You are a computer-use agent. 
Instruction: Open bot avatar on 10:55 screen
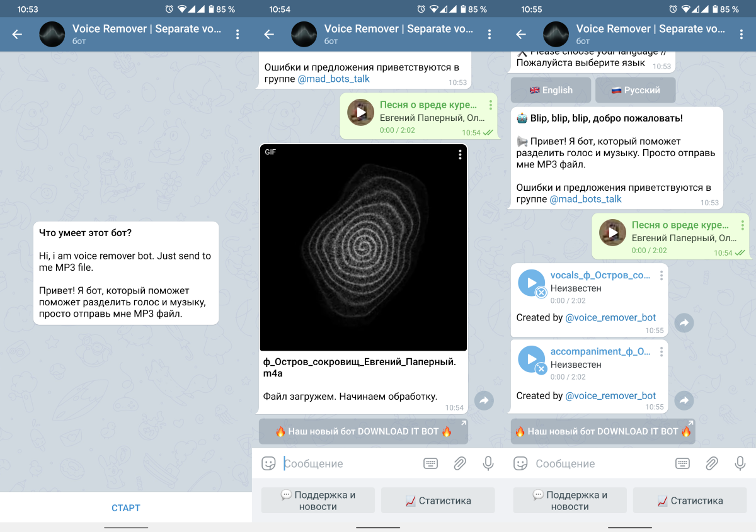556,35
